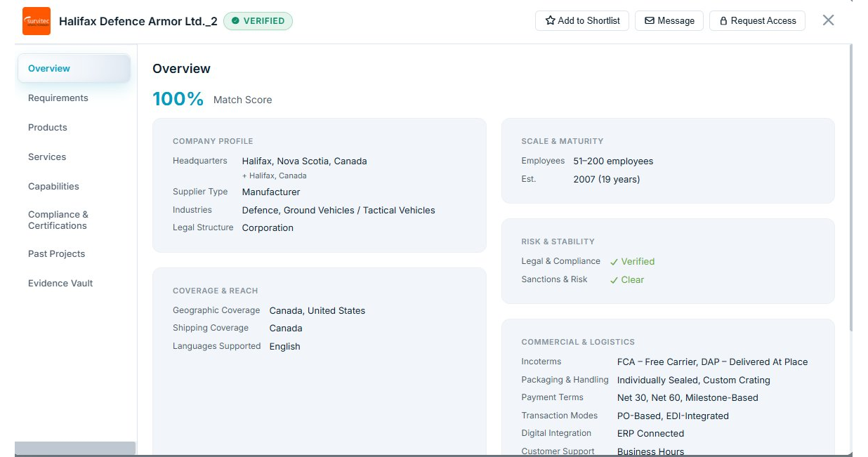Request Access to supplier details
Viewport: 868px width, 457px height.
click(x=757, y=21)
